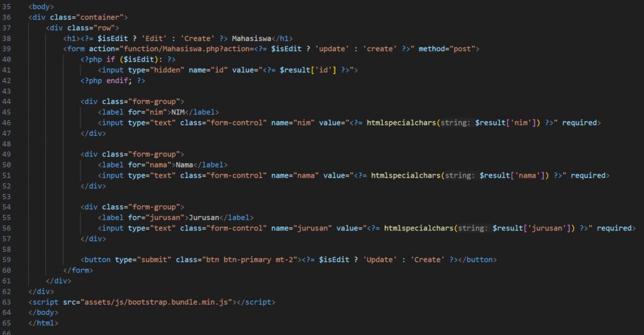This screenshot has height=335, width=644.
Task: Click the PHP if ($isEdit) statement
Action: tap(128, 59)
